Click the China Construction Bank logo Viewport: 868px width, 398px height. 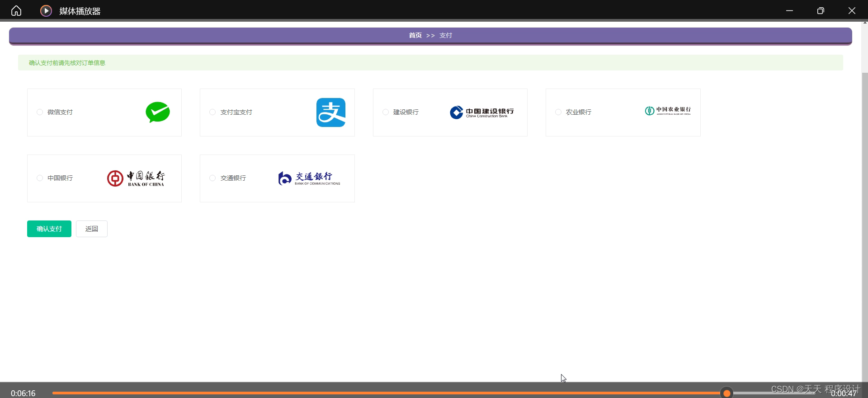click(x=482, y=112)
